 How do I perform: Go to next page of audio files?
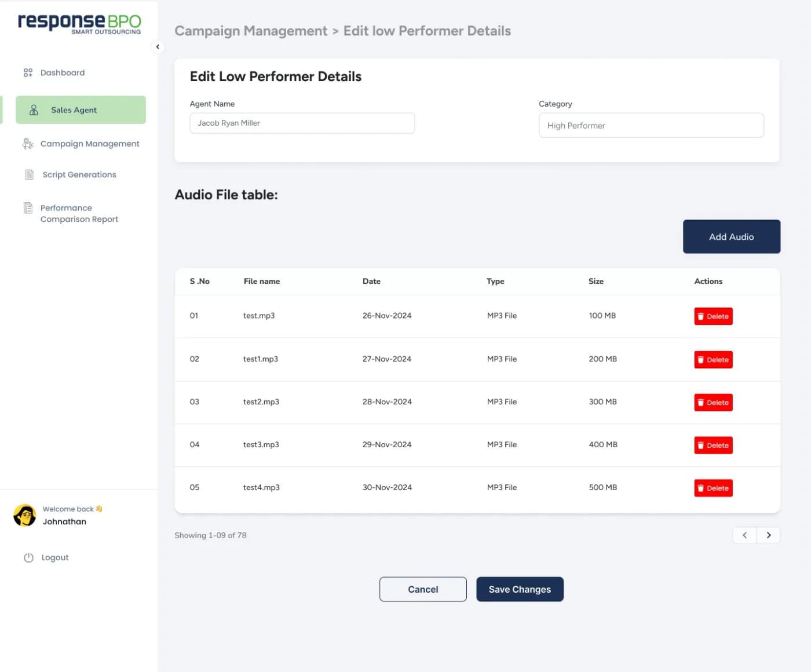point(769,535)
